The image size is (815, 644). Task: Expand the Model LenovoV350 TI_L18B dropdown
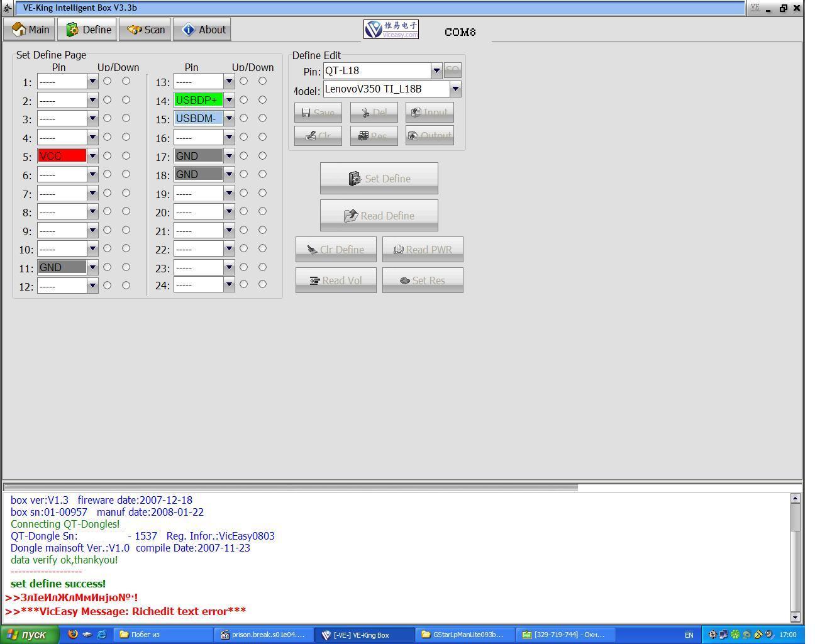(455, 89)
